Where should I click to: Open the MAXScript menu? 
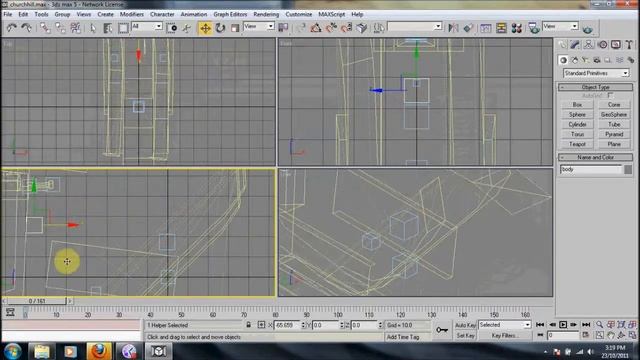coord(331,14)
